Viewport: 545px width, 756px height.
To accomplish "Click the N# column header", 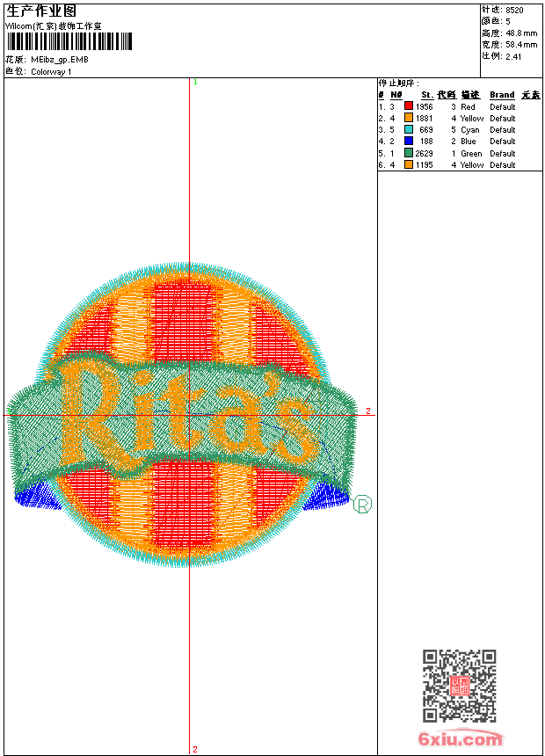I will coord(396,95).
